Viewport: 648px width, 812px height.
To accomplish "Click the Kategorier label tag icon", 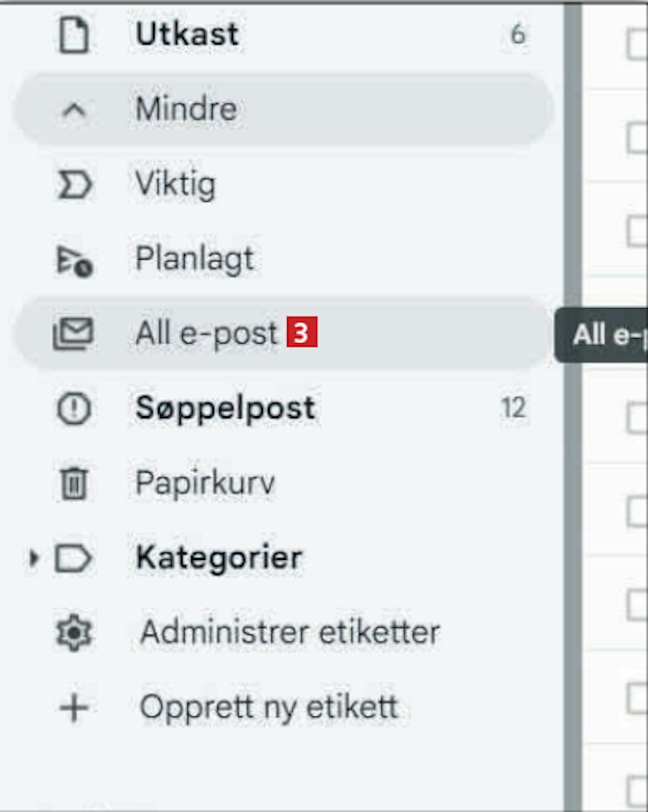I will (73, 558).
